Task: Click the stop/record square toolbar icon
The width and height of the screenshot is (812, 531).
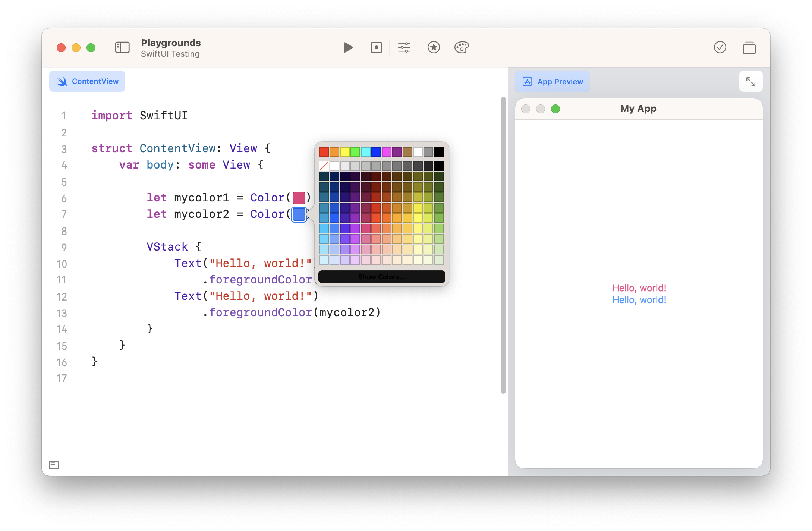Action: [376, 47]
